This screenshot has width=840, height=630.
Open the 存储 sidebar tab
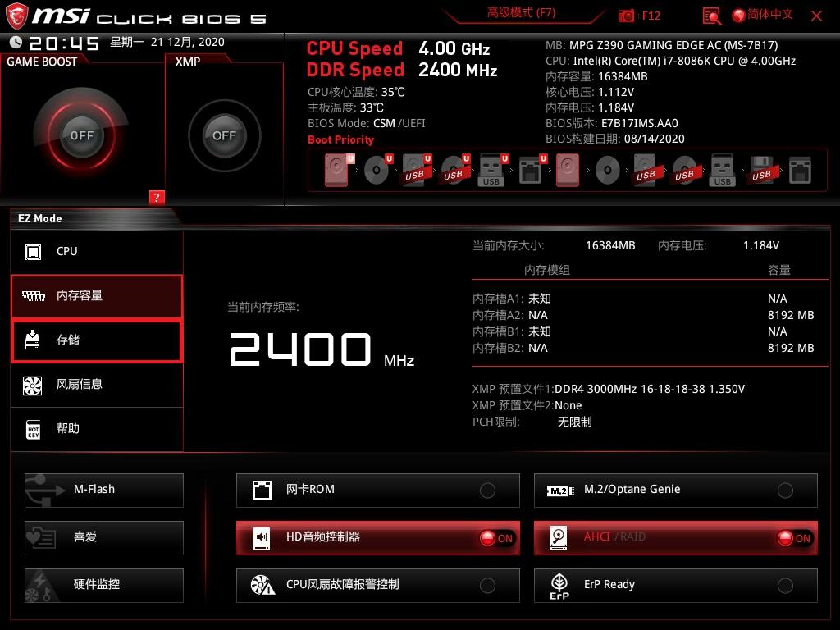click(x=97, y=340)
